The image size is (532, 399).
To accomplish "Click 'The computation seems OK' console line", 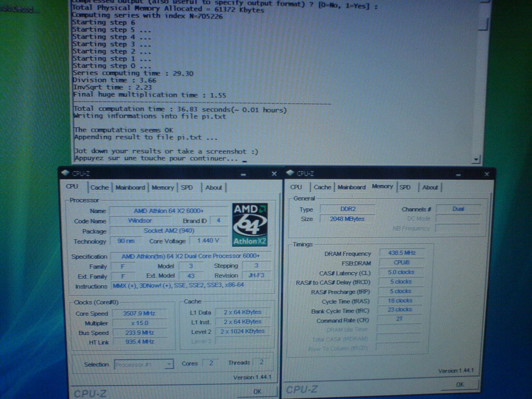I will pos(124,130).
